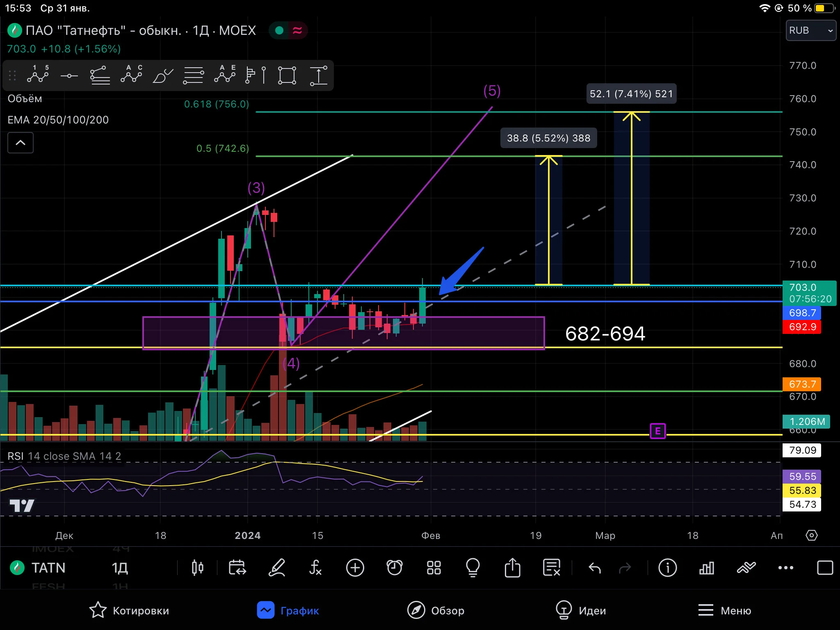Open the chart layout grid selector

tap(434, 568)
